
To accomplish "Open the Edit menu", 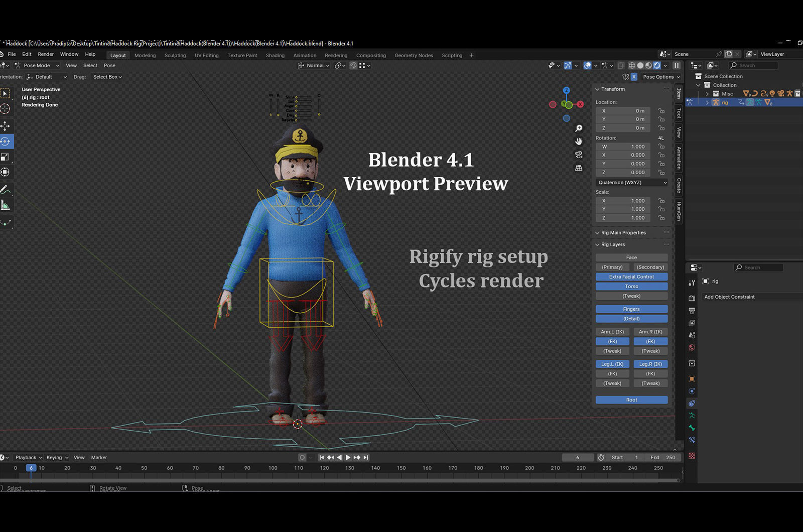I will pos(27,54).
